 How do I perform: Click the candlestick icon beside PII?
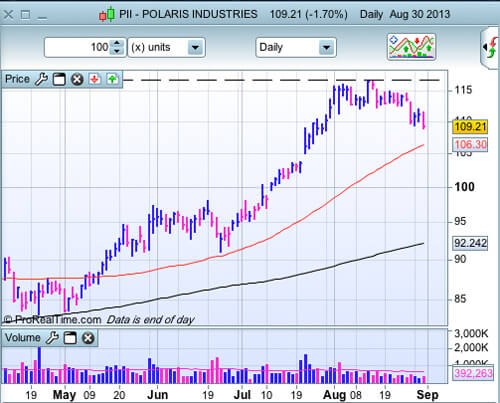pyautogui.click(x=107, y=15)
